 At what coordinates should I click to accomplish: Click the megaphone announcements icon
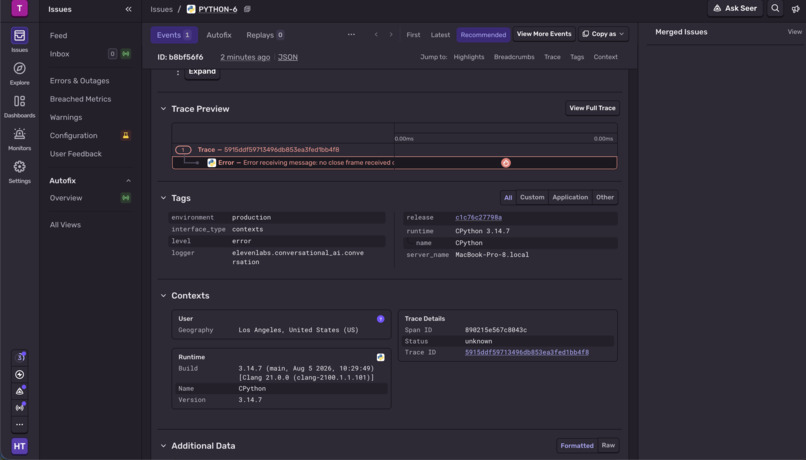click(x=795, y=9)
